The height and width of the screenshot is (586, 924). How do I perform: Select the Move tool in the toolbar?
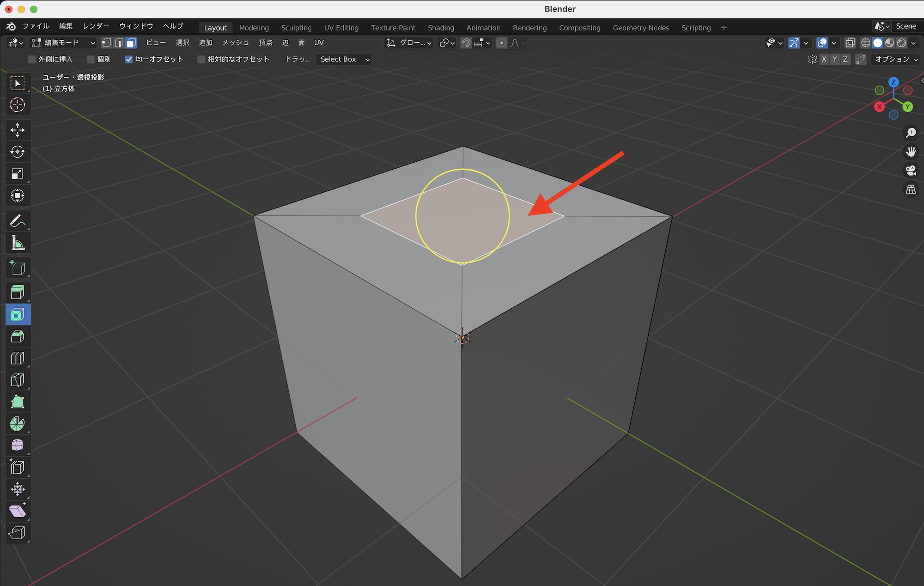[18, 130]
